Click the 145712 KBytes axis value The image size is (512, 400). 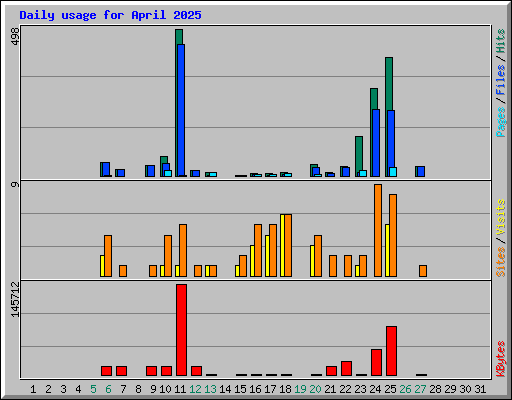(x=15, y=299)
